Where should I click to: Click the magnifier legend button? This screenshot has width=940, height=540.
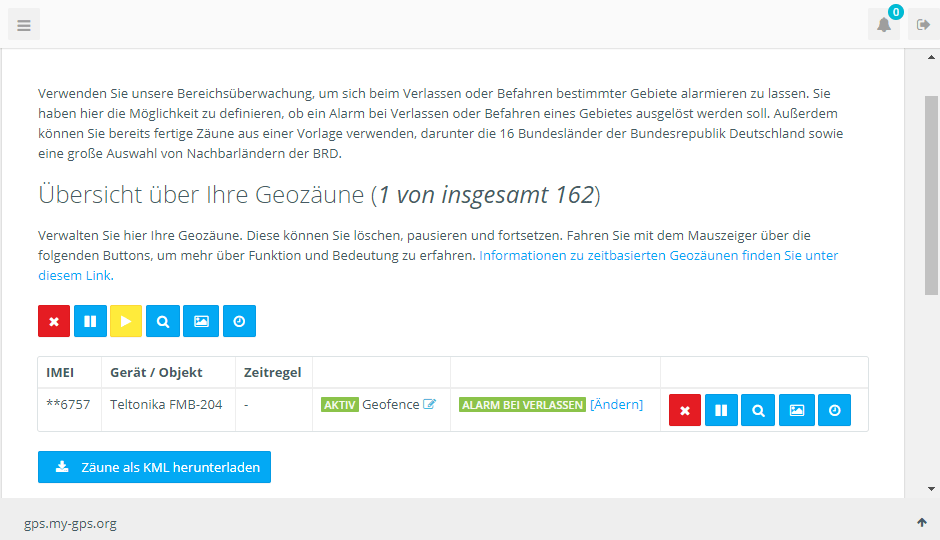(163, 321)
